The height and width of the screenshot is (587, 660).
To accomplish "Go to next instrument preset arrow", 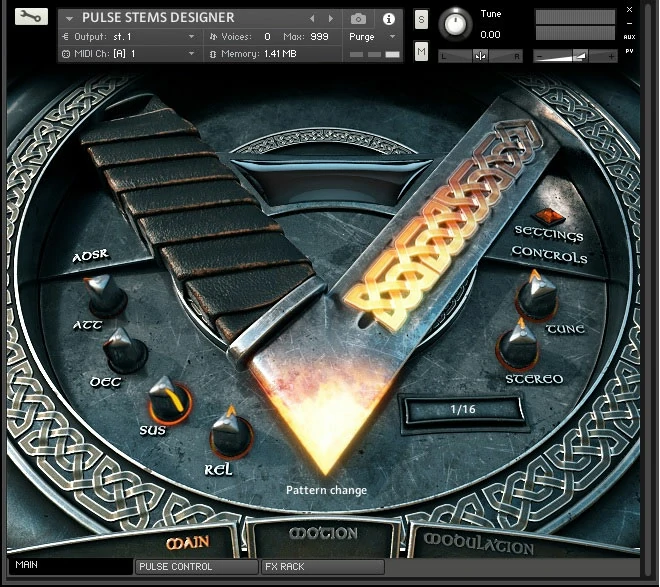I will [x=331, y=19].
